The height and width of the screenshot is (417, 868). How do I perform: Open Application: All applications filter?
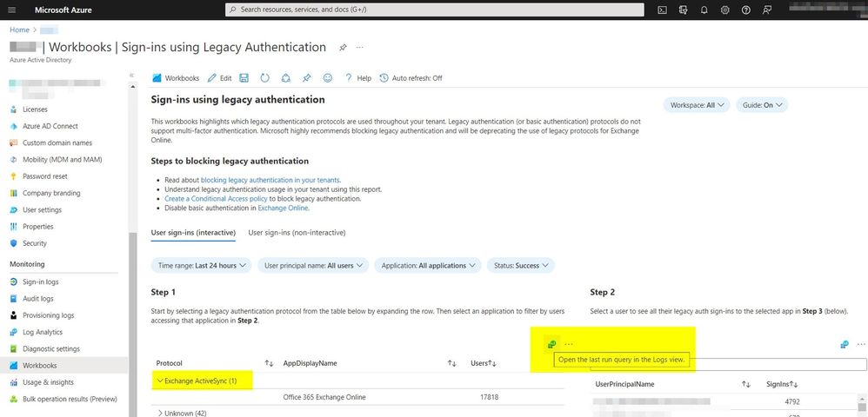coord(428,266)
